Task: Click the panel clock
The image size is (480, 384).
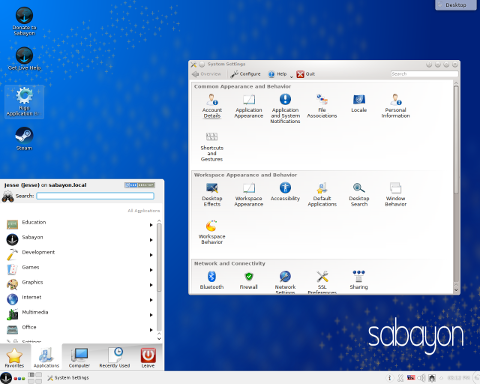Action: pyautogui.click(x=459, y=378)
